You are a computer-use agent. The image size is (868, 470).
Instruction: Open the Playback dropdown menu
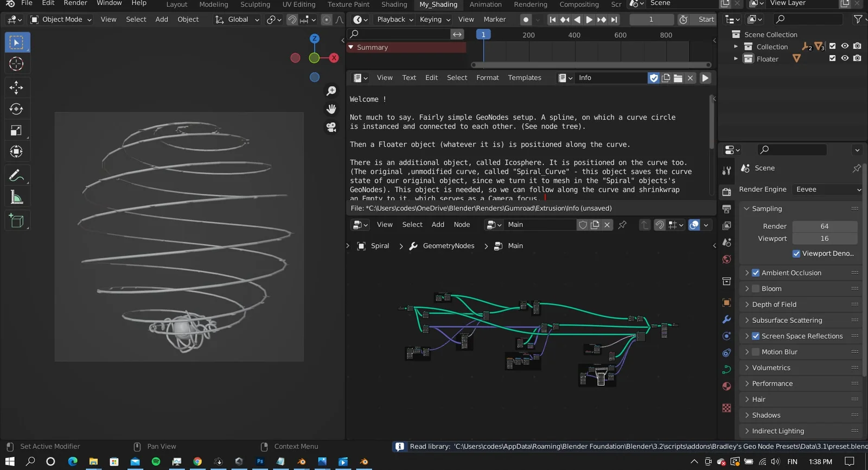tap(395, 20)
